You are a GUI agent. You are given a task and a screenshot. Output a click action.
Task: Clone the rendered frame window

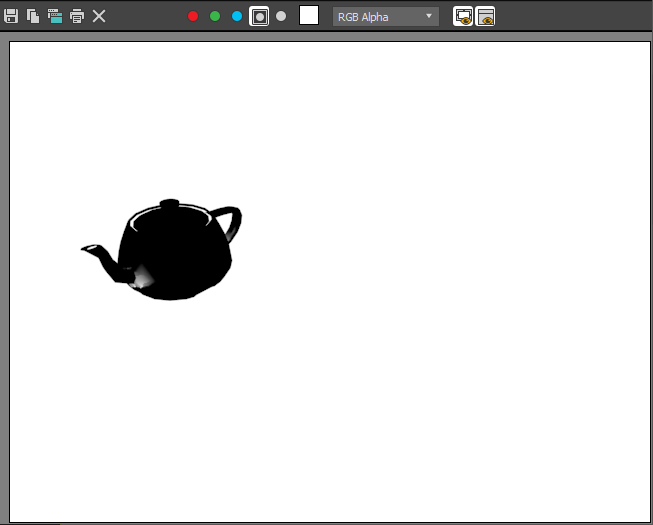55,16
